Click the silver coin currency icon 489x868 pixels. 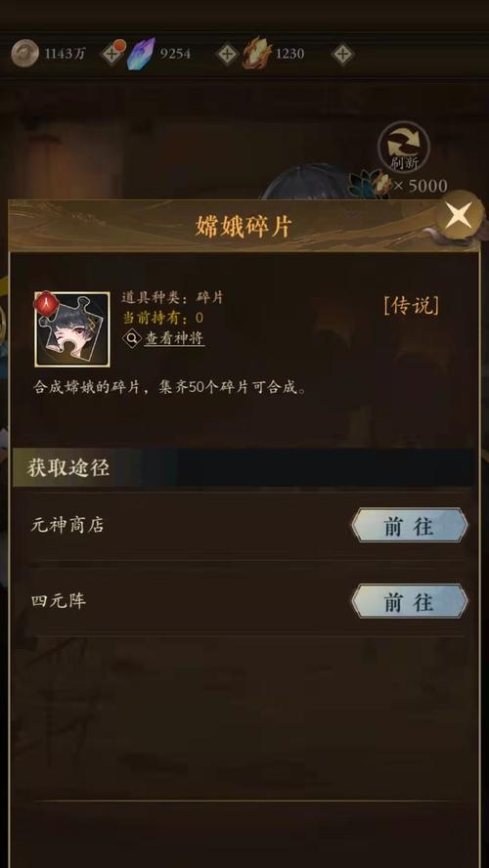coord(24,54)
